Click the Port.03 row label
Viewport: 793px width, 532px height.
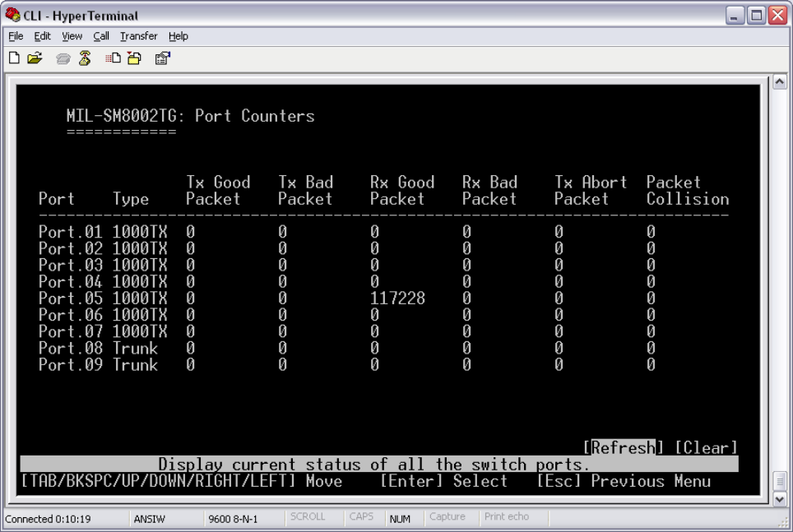tap(71, 265)
